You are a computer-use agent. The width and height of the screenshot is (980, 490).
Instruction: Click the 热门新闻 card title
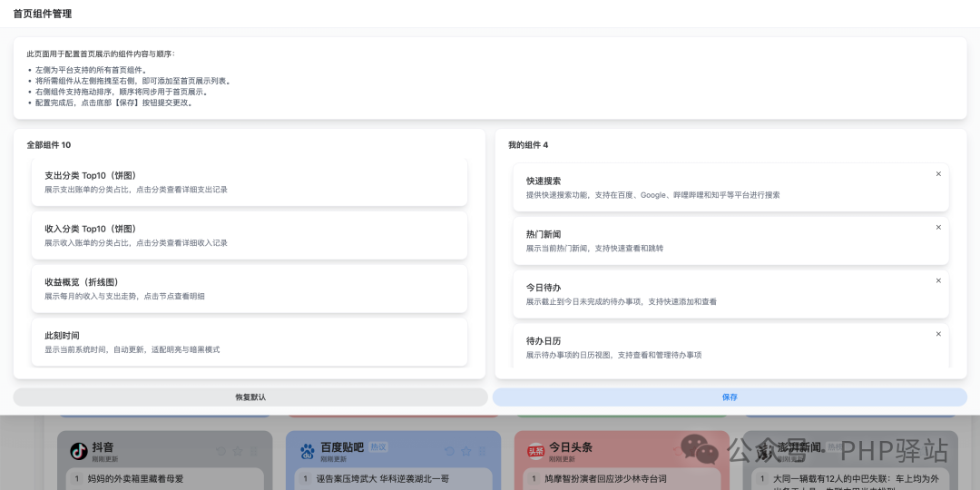(x=544, y=234)
